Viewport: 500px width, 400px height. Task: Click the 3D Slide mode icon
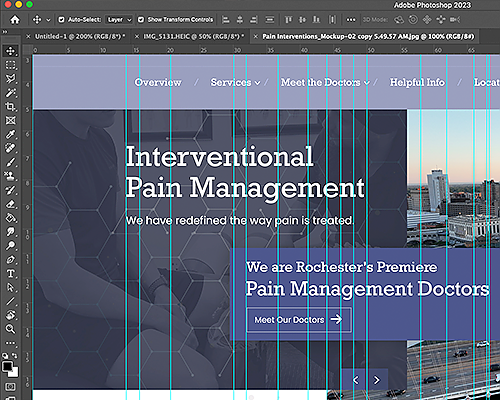click(x=441, y=20)
